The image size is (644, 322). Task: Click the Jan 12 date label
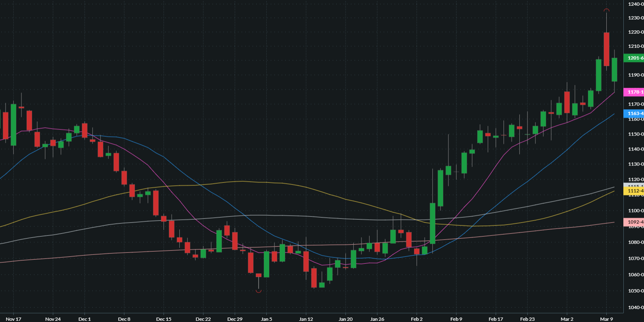coord(306,319)
